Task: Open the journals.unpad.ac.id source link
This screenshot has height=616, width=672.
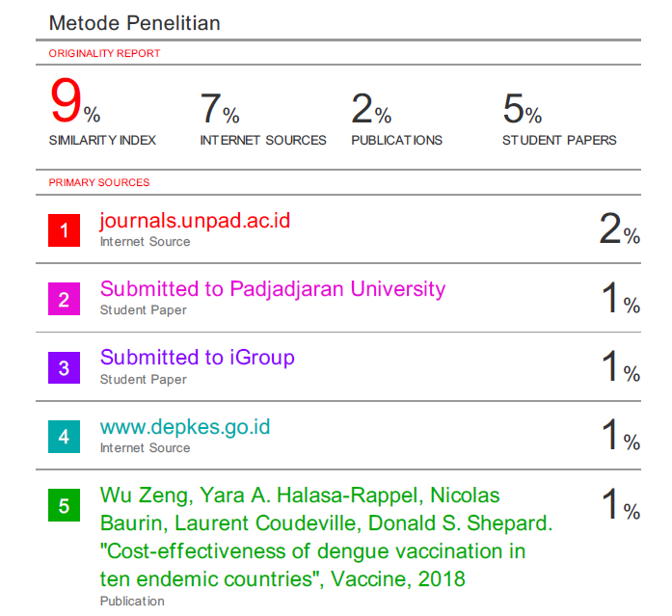Action: tap(195, 221)
